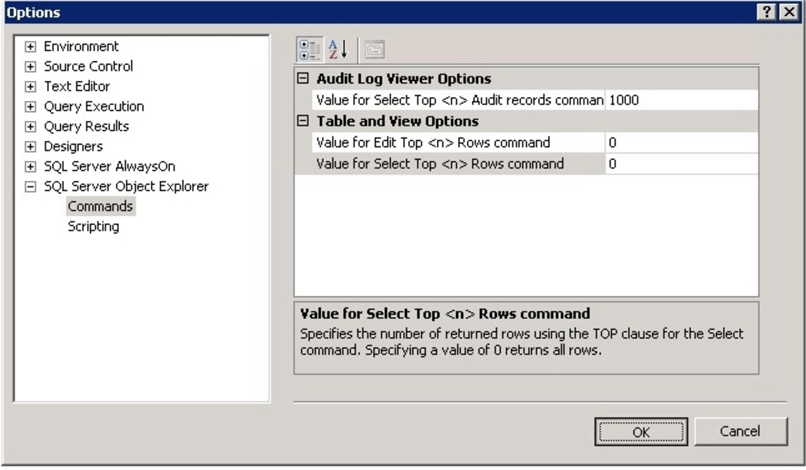
Task: Collapse the Table and View Options category
Action: tap(303, 121)
